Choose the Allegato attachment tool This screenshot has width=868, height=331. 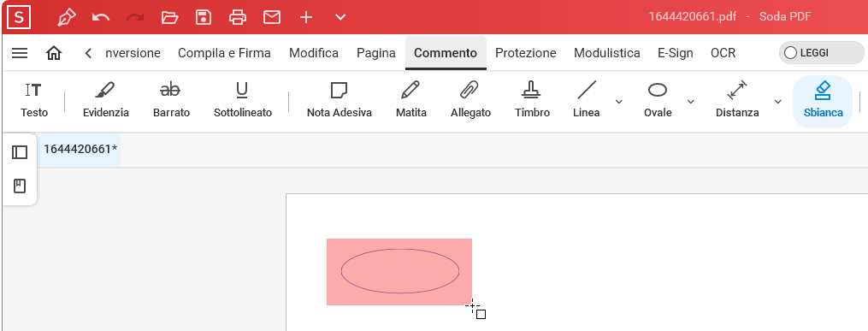coord(470,99)
